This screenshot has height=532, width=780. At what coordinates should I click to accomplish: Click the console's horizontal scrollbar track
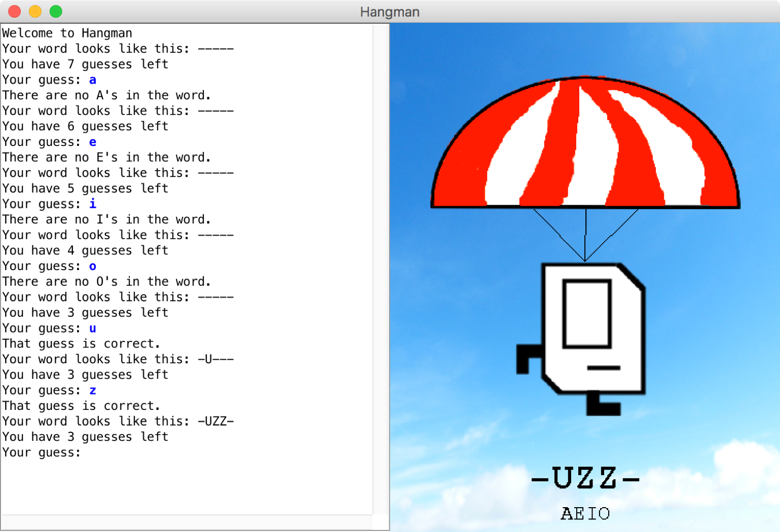coord(187,522)
